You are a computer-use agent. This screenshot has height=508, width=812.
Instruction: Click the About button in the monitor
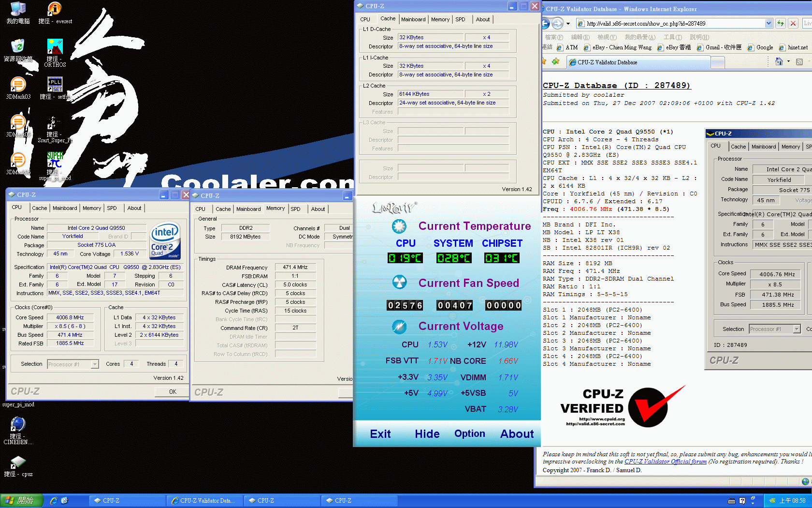[517, 434]
